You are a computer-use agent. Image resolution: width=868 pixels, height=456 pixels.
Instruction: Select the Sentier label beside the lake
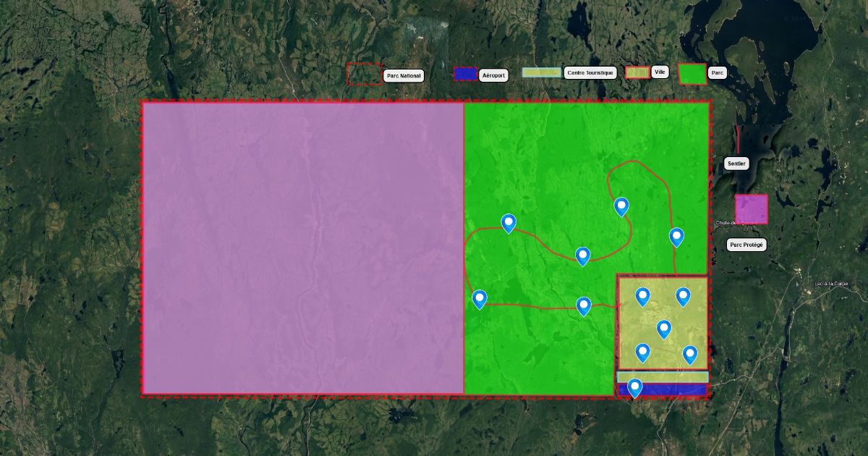point(736,164)
